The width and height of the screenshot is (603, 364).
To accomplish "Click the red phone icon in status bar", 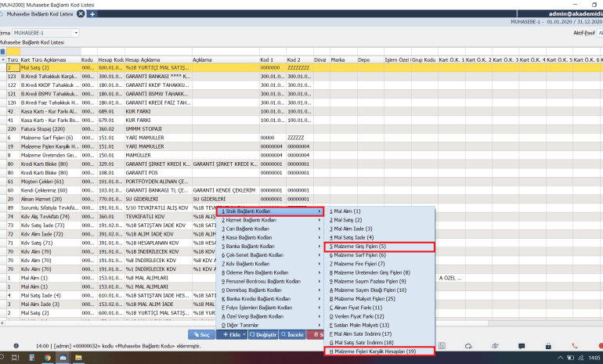I will 575,346.
